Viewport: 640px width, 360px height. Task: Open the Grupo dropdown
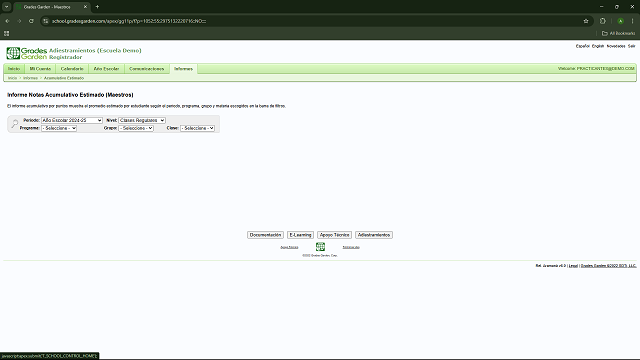(136, 128)
